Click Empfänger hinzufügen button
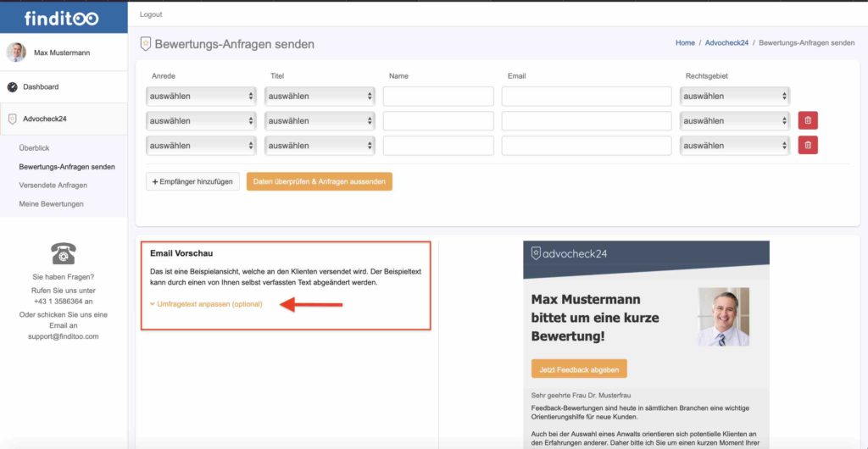This screenshot has width=868, height=449. coord(192,181)
